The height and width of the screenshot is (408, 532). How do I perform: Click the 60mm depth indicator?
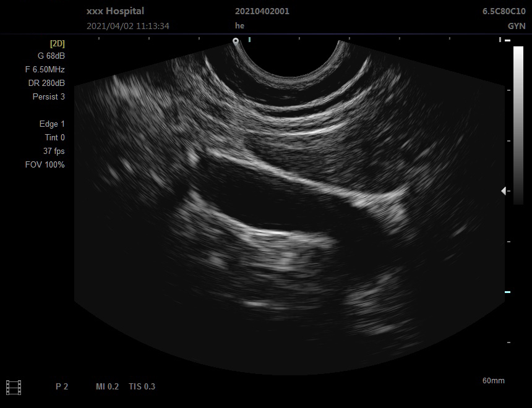pyautogui.click(x=493, y=381)
